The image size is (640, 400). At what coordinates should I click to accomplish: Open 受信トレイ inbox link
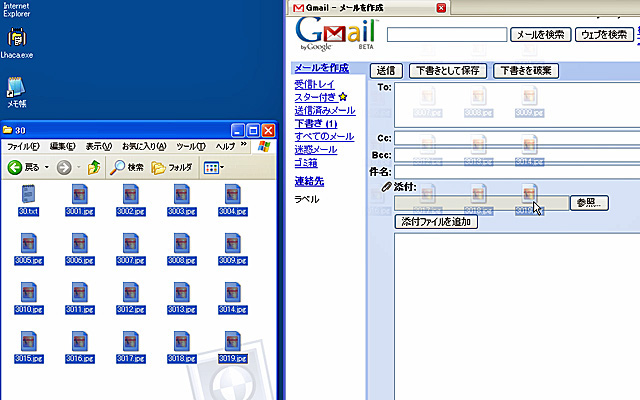314,84
